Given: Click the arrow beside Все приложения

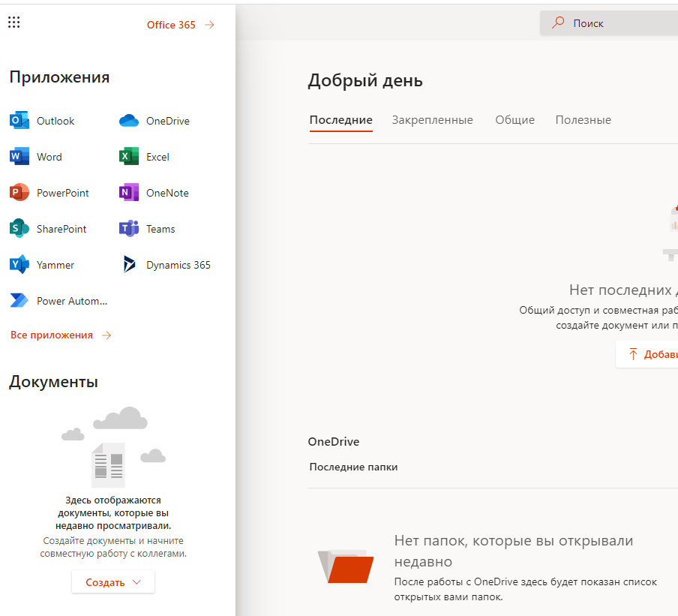Looking at the screenshot, I should [106, 335].
